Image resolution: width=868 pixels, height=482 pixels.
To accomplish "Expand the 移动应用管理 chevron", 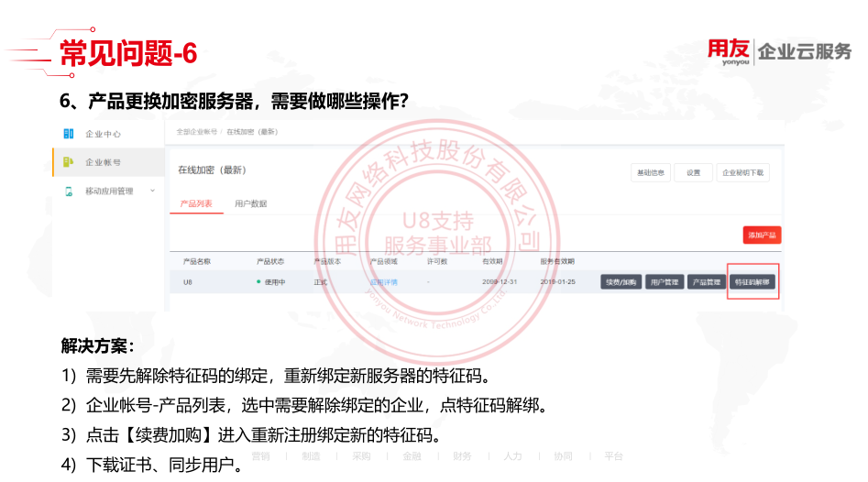I will 153,191.
